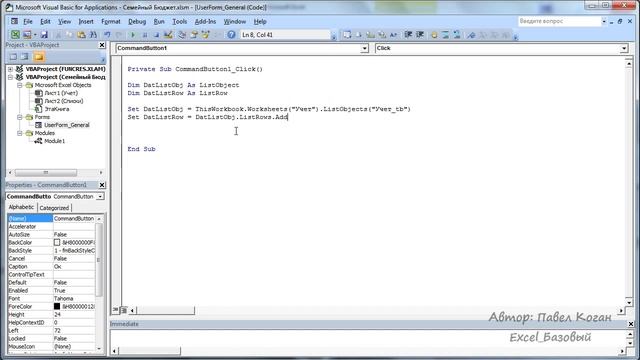Open the File menu
640x360 pixels.
28,21
